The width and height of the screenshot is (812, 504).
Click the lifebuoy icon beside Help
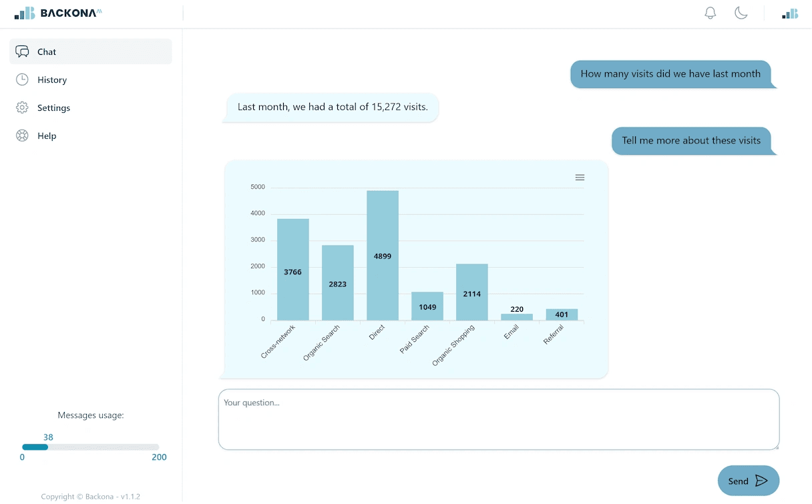click(22, 136)
